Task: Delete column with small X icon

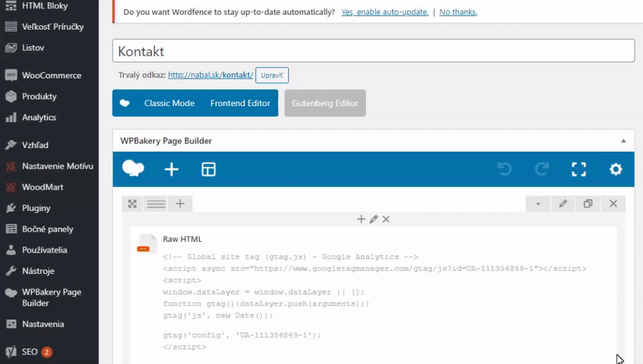Action: pos(386,219)
